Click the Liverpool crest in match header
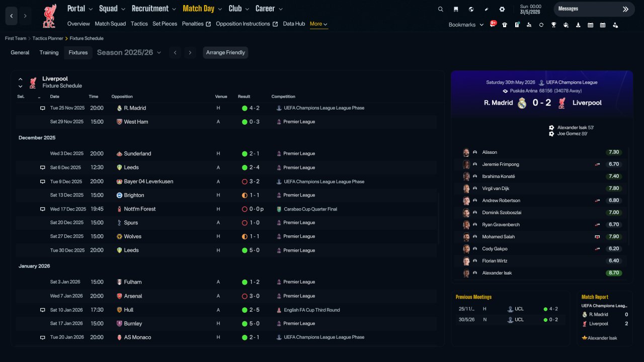Image resolution: width=644 pixels, height=362 pixels. 562,103
